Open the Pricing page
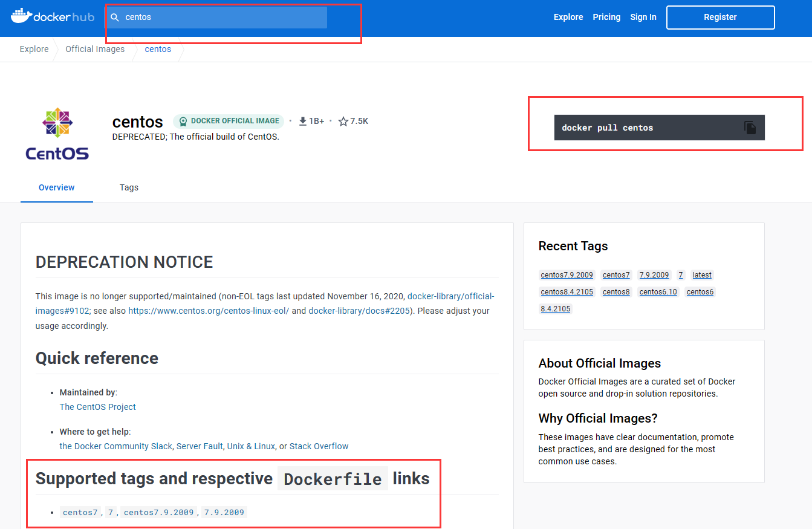This screenshot has width=812, height=529. click(x=606, y=17)
